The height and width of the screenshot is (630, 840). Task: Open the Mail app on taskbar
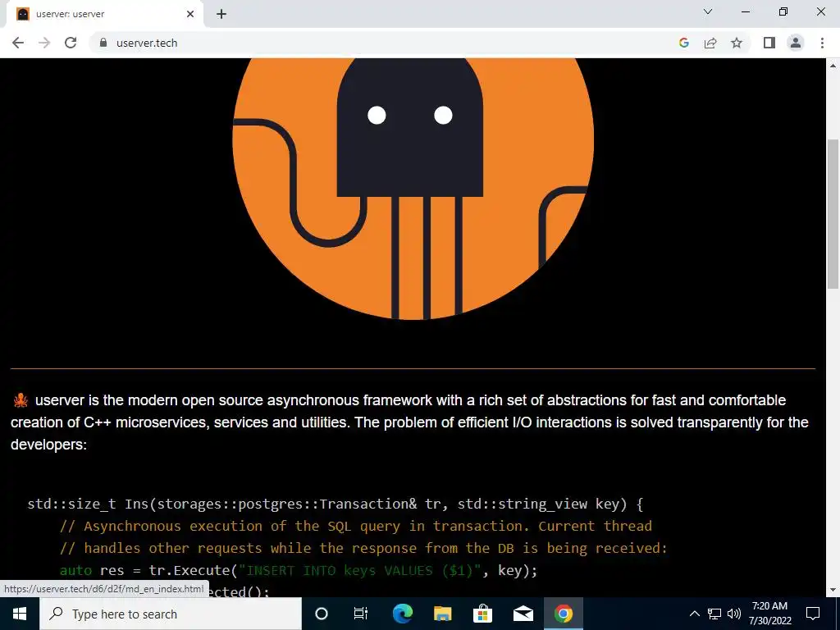(523, 614)
